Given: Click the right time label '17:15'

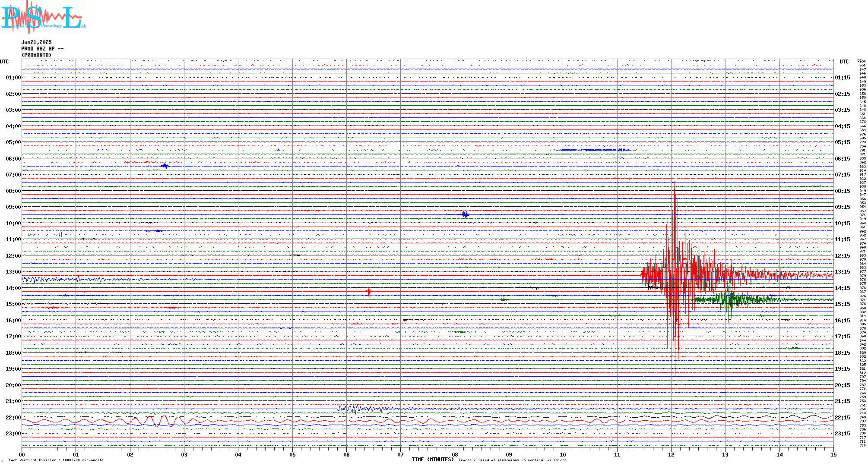Looking at the screenshot, I should tap(843, 337).
